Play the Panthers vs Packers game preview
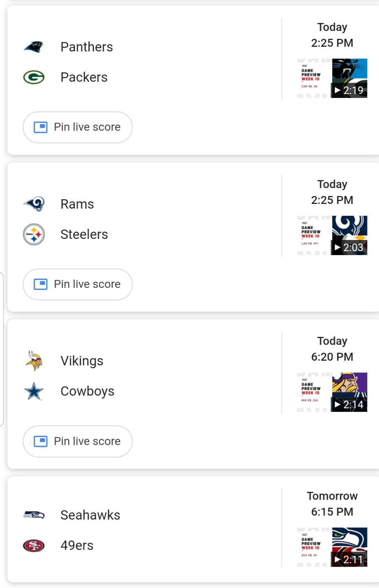Screen dimensions: 379x588 pyautogui.click(x=332, y=78)
